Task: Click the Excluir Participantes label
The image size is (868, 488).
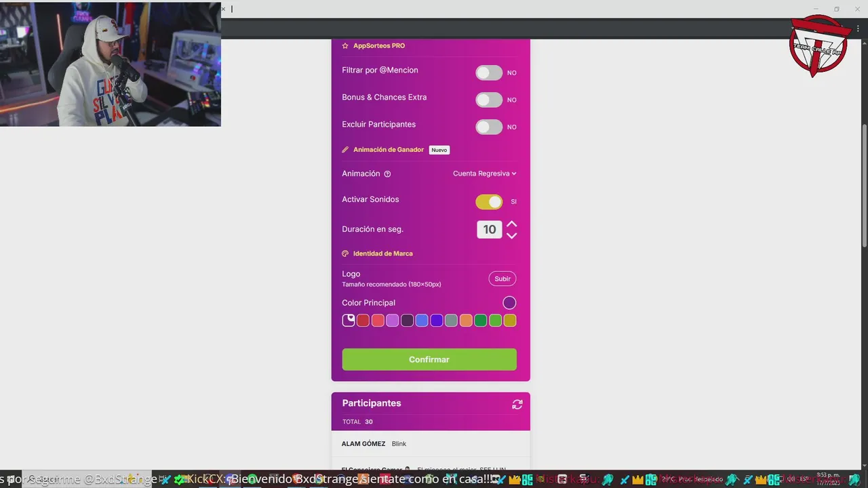Action: pyautogui.click(x=379, y=125)
